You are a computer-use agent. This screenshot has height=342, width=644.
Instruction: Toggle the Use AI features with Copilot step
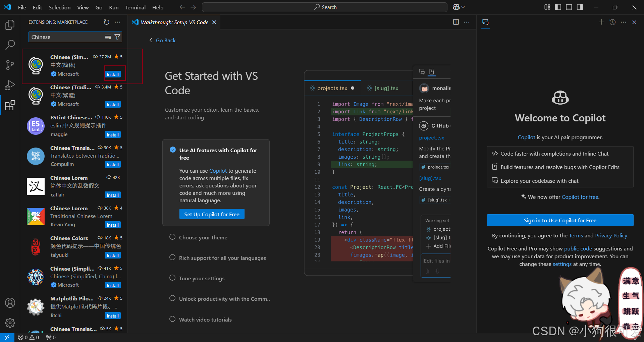coord(173,150)
